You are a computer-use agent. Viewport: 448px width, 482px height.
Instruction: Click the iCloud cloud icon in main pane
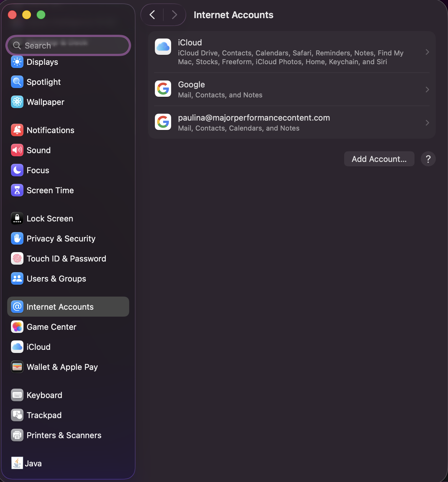[x=163, y=47]
